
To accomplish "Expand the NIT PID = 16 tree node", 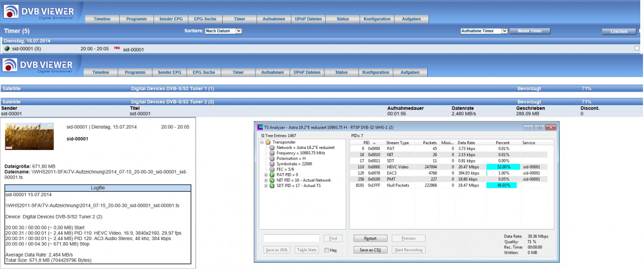I will click(266, 181).
